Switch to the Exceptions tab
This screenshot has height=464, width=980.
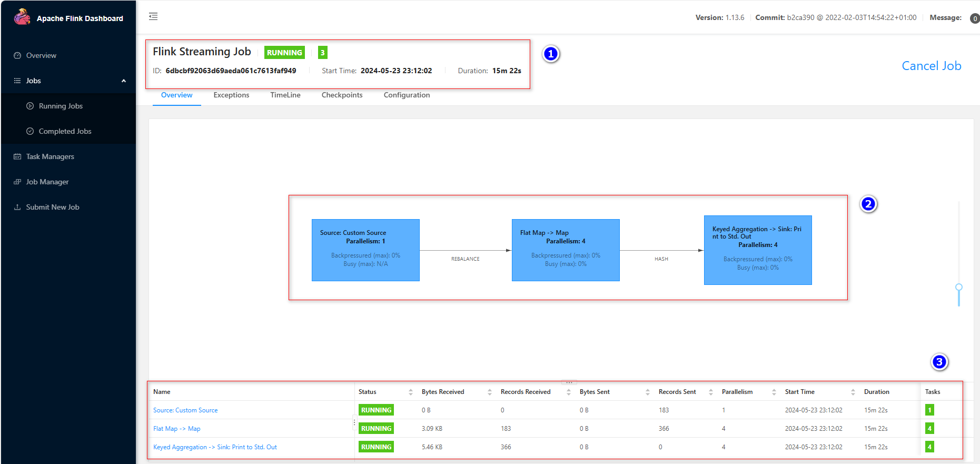pos(231,95)
